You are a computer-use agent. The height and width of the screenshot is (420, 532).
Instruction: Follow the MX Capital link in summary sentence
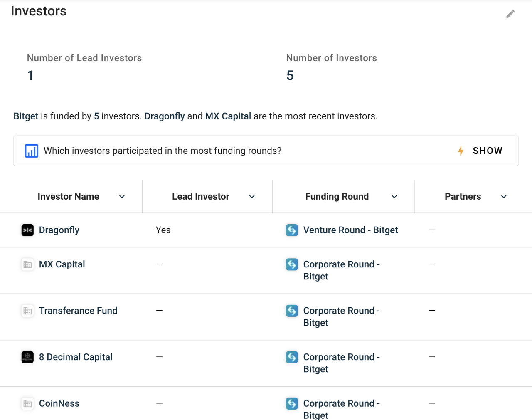(228, 116)
